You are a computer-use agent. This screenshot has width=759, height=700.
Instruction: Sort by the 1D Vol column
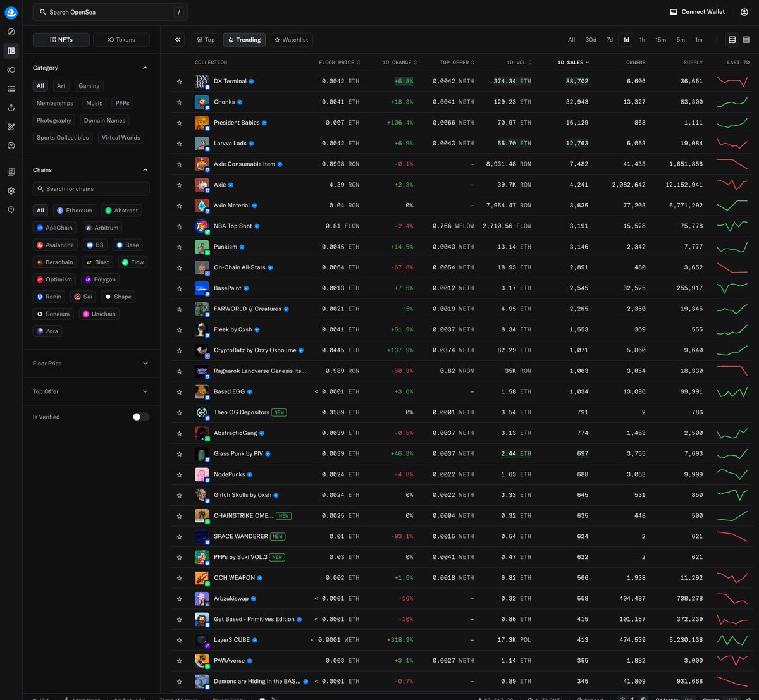pyautogui.click(x=519, y=63)
